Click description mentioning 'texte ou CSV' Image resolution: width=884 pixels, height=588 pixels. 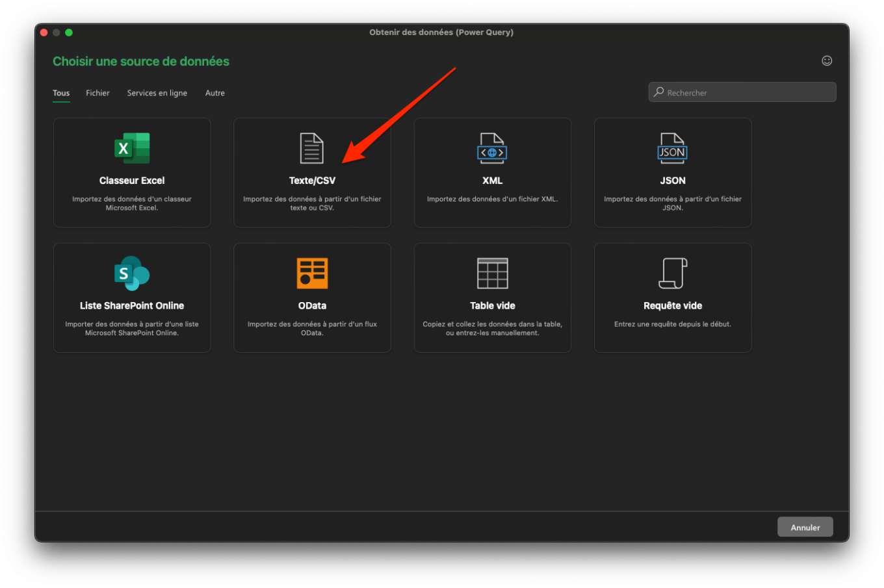[312, 203]
